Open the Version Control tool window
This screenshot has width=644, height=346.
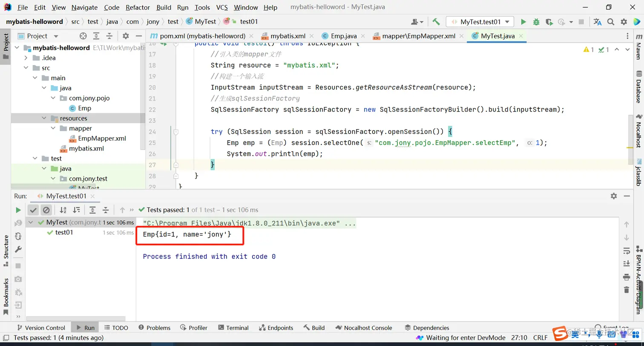coord(41,328)
